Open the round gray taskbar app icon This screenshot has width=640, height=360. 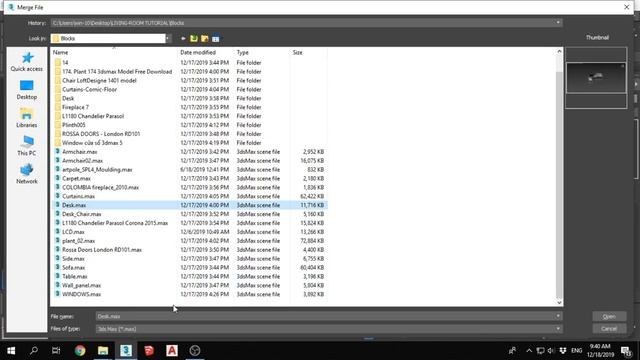[x=195, y=351]
